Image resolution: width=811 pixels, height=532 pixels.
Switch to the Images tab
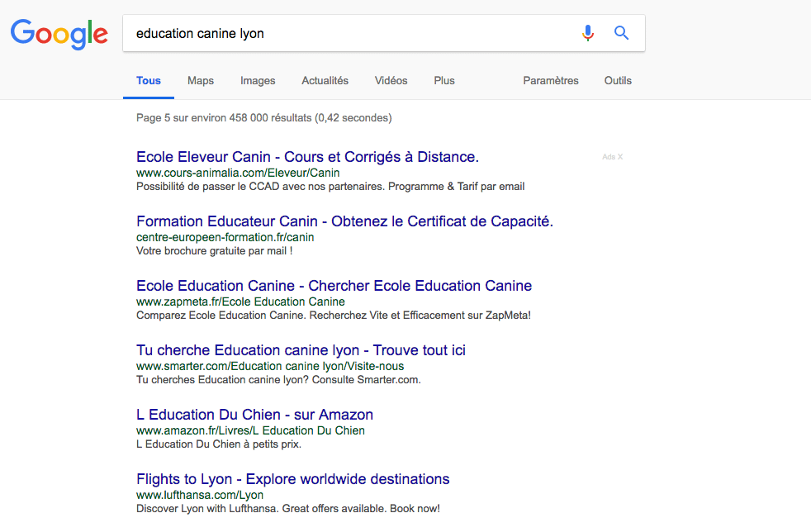coord(258,81)
